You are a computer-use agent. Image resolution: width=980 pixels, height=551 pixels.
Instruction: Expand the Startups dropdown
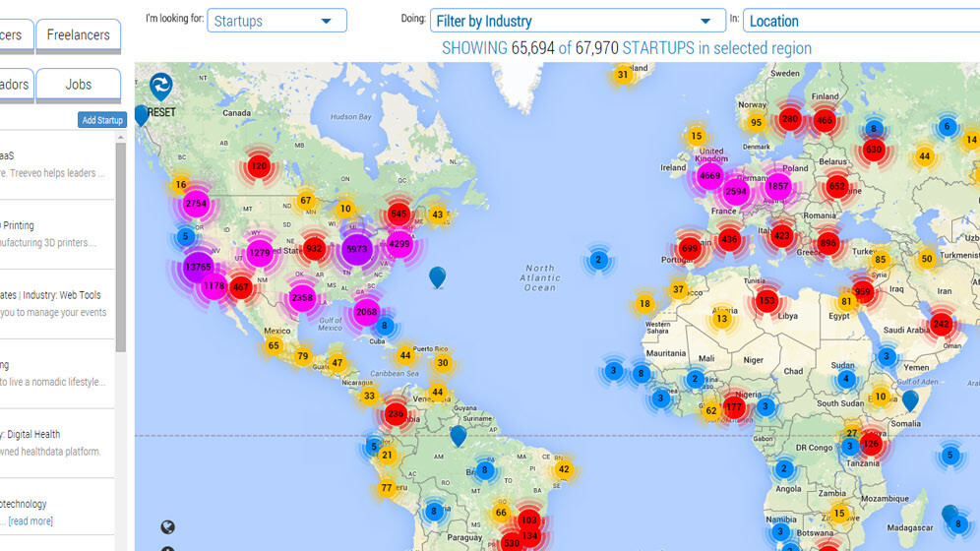coord(276,21)
